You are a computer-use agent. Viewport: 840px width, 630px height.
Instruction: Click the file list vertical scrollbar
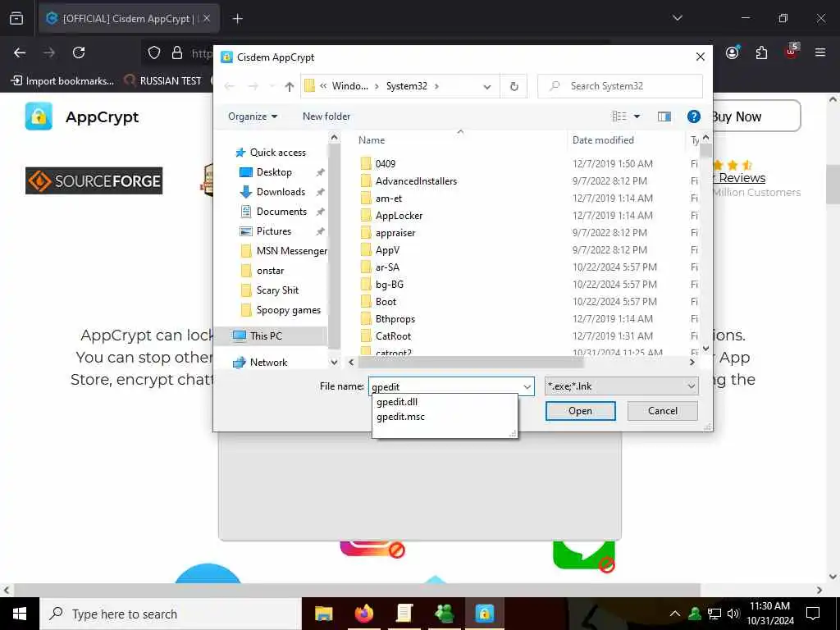705,152
